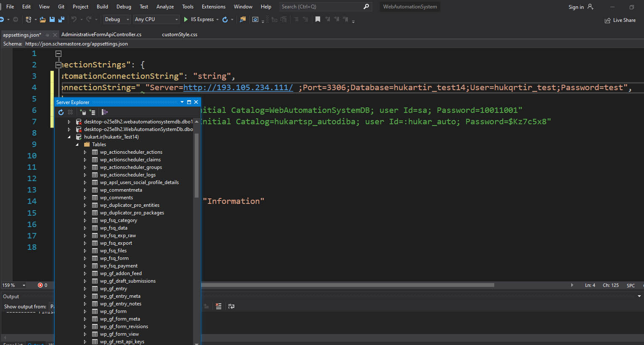Click the Redo arrow icon
Image resolution: width=644 pixels, height=345 pixels.
89,19
